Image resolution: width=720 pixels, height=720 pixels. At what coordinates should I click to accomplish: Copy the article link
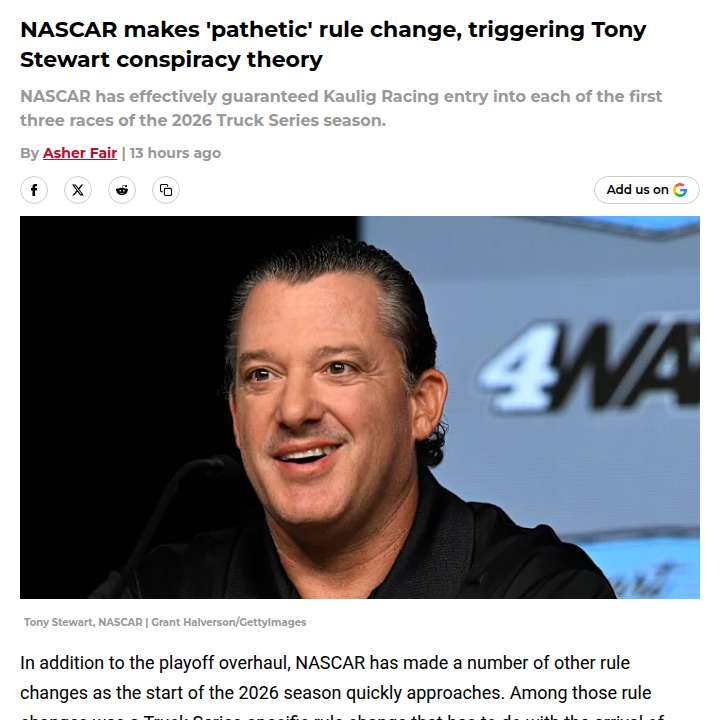pyautogui.click(x=166, y=190)
